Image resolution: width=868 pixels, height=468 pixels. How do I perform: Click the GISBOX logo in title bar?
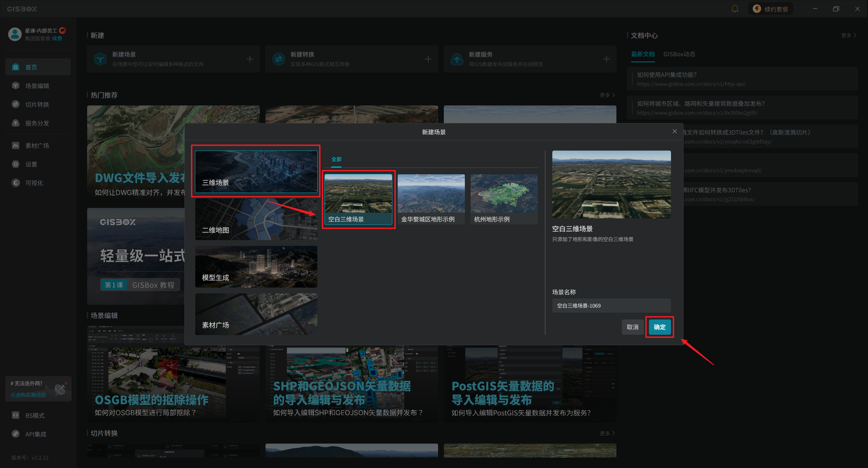pos(22,9)
